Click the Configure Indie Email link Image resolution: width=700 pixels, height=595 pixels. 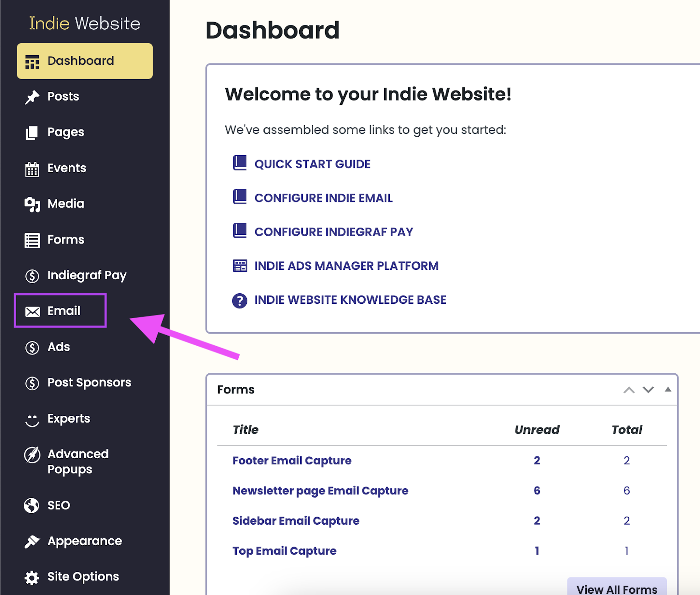[x=323, y=198]
